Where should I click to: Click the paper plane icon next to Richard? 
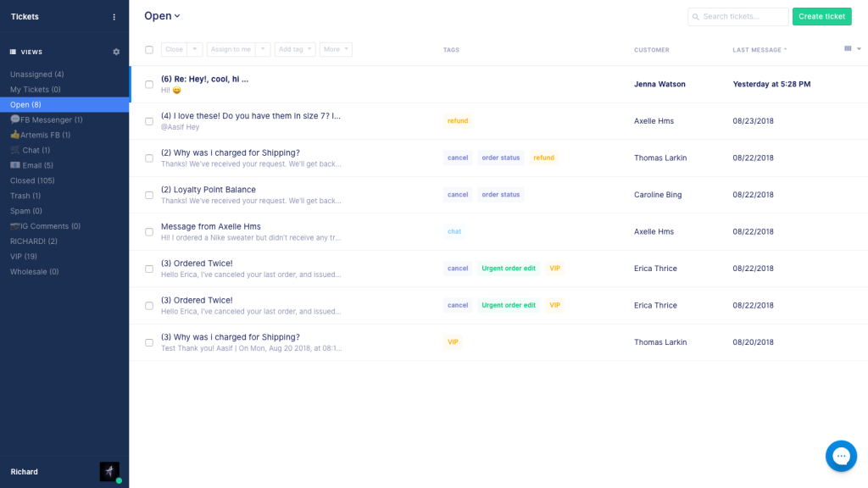(108, 471)
